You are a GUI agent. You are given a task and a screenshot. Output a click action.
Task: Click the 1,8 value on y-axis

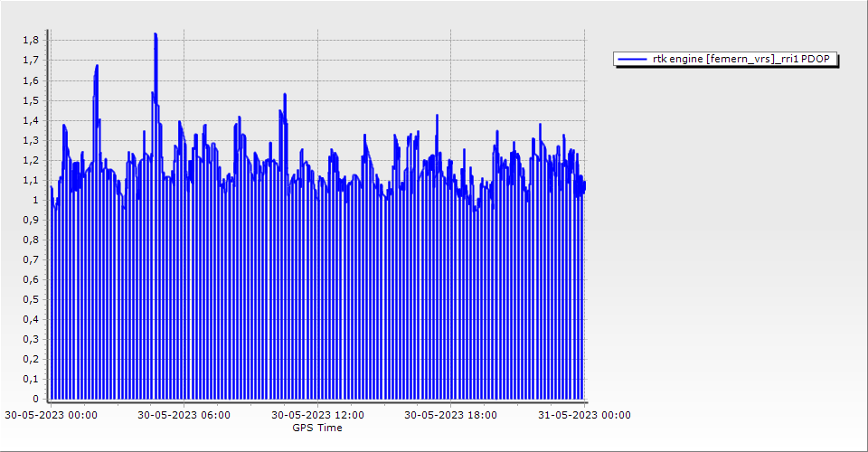point(30,41)
